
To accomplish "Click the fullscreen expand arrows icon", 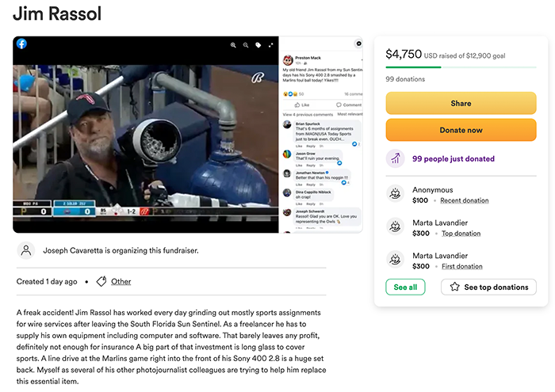I will pos(271,45).
